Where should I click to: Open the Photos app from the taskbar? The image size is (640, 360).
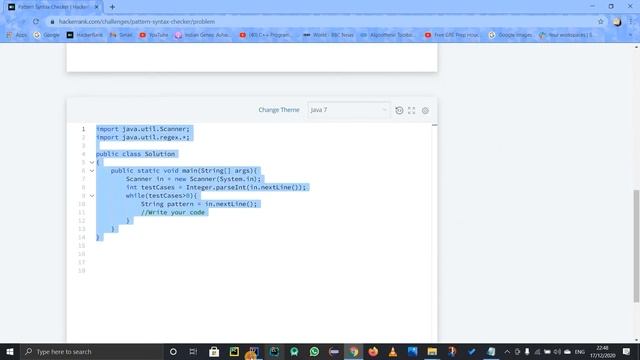[413, 351]
